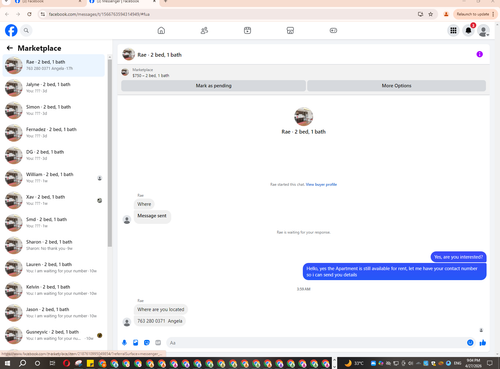Choose a GIF in the composer
500x369 pixels.
pyautogui.click(x=158, y=343)
